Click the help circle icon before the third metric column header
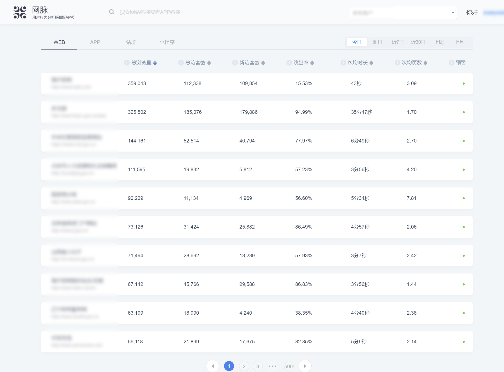This screenshot has height=372, width=504. (235, 62)
